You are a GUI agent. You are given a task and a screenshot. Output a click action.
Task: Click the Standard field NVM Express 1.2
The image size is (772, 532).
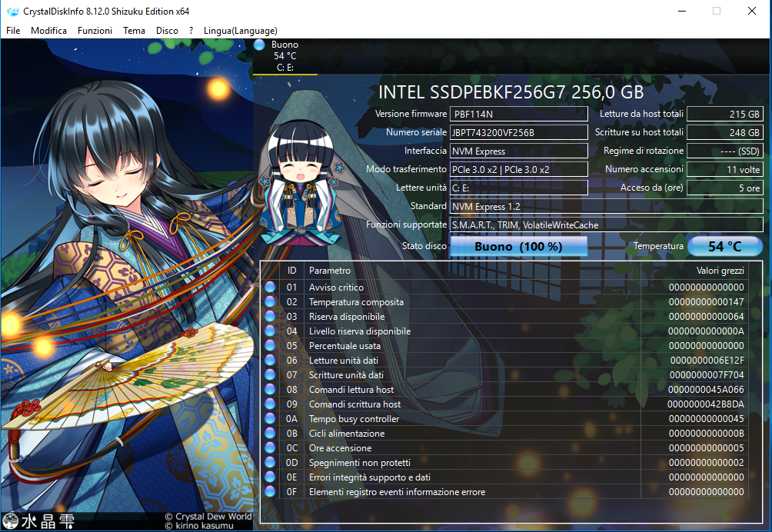point(607,206)
